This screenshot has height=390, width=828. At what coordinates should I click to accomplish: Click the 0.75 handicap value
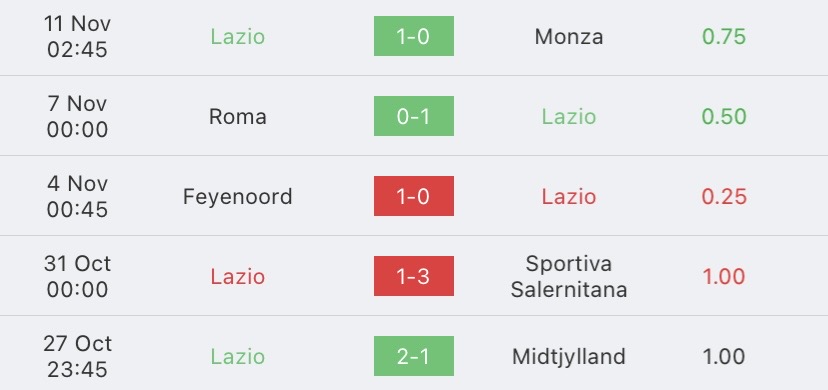pos(724,36)
